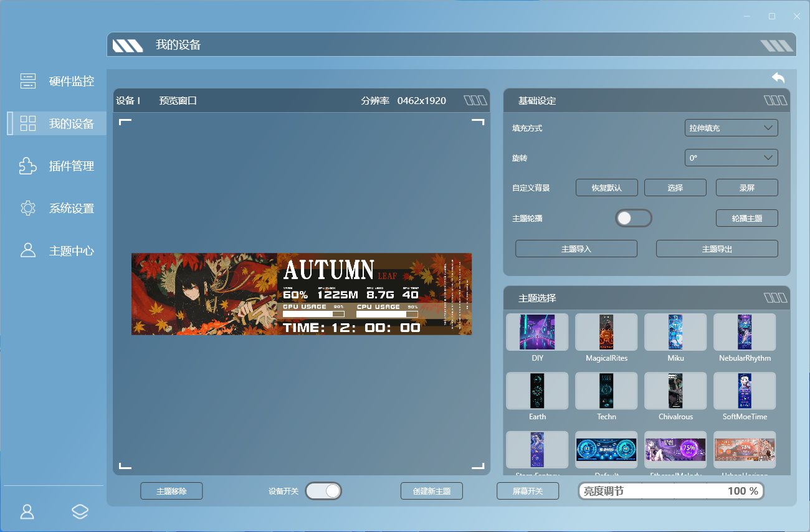
Task: Select the SoftMoeTime theme thumbnail
Action: tap(745, 391)
